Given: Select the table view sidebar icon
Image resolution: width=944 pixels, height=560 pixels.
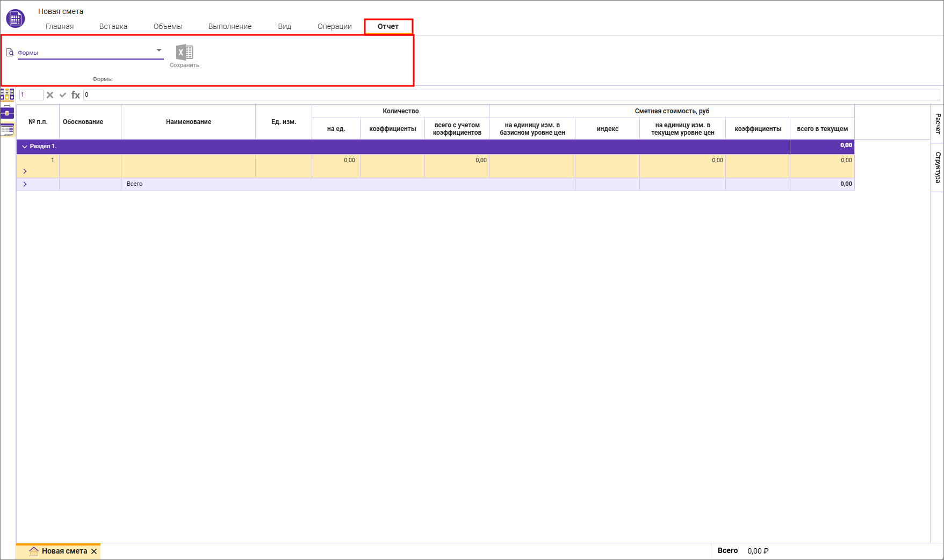Looking at the screenshot, I should coord(7,129).
